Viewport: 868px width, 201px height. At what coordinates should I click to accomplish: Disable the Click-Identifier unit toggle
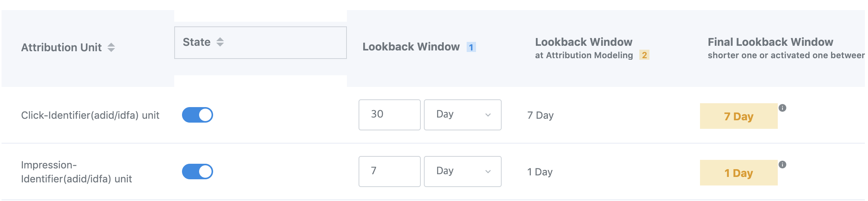coord(198,115)
